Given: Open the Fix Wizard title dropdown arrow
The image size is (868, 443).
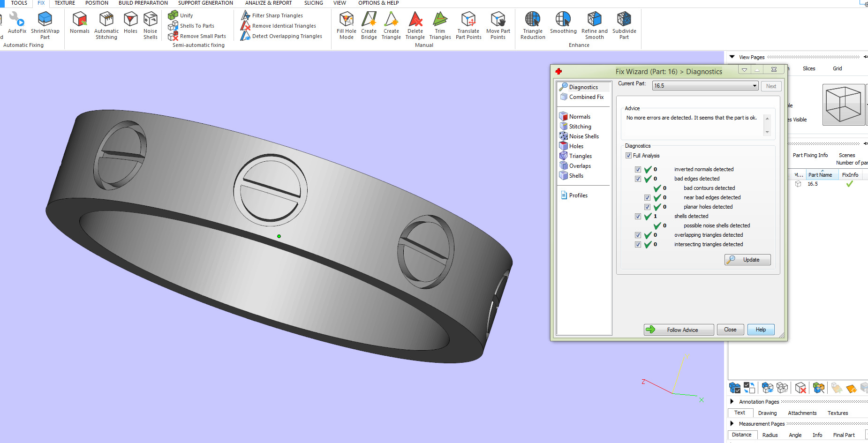Looking at the screenshot, I should (744, 70).
